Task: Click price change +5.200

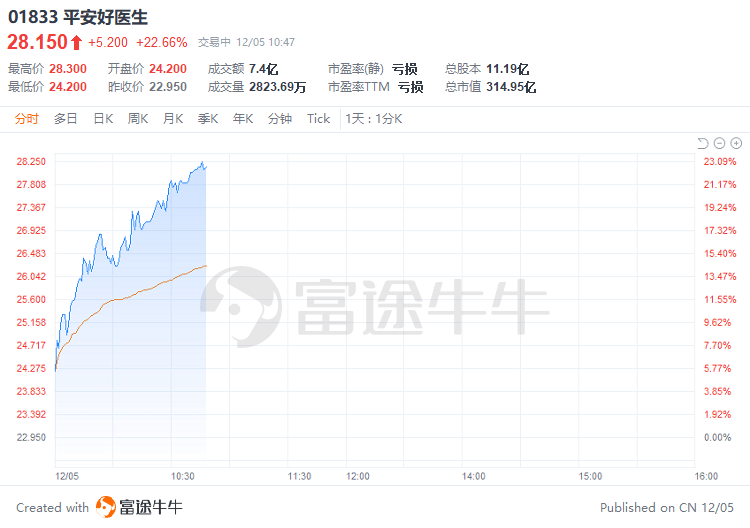Action: pos(108,43)
